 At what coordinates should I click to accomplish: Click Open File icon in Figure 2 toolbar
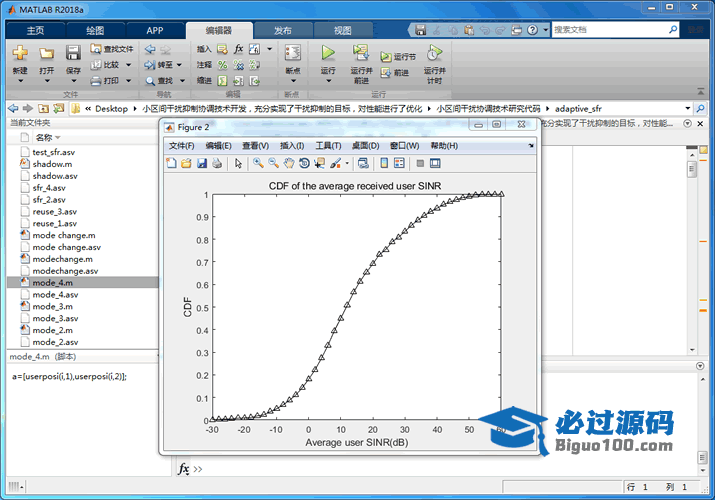[x=186, y=163]
